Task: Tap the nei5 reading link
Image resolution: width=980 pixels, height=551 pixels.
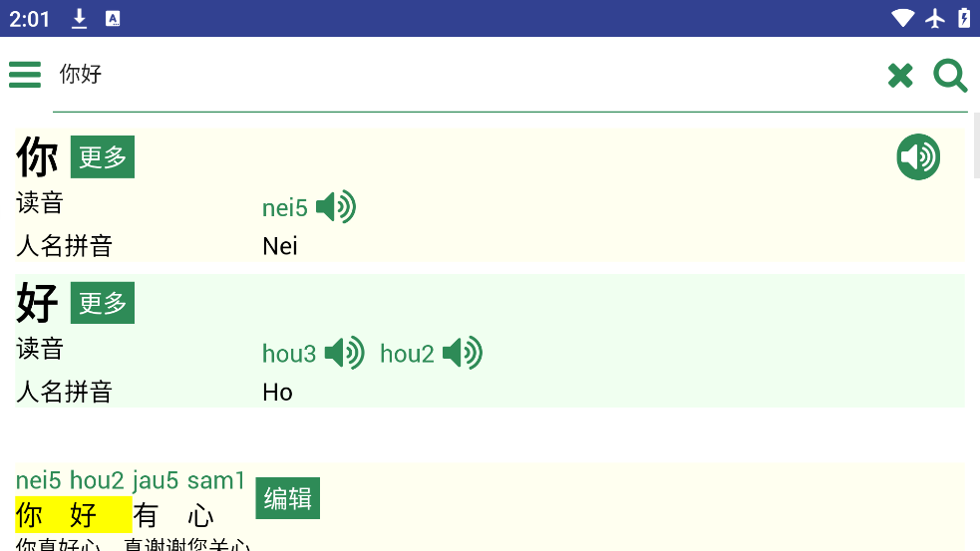Action: [285, 208]
